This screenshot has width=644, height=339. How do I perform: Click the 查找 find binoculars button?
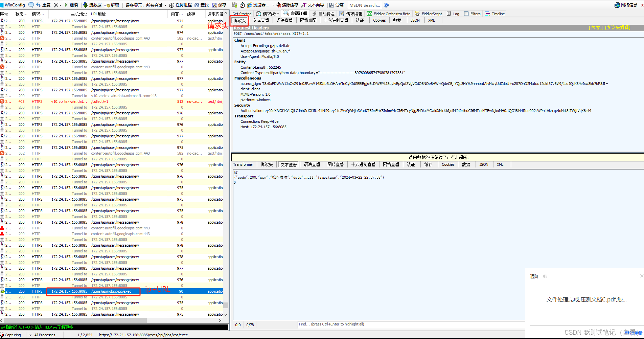coord(202,5)
